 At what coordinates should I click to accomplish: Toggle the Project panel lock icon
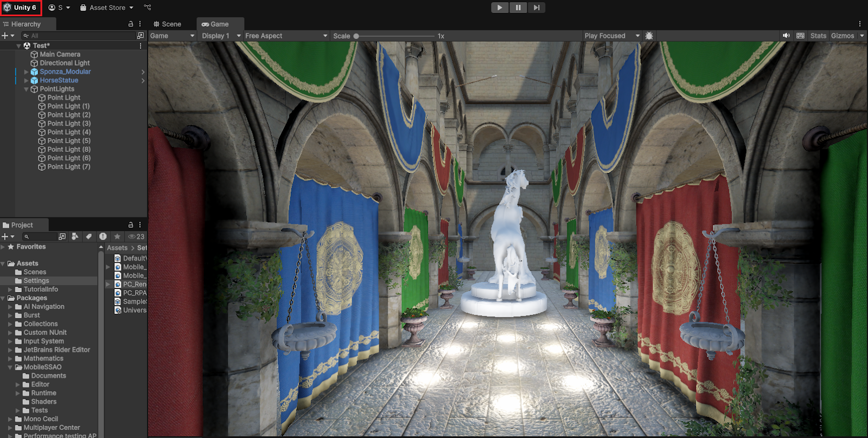(131, 224)
